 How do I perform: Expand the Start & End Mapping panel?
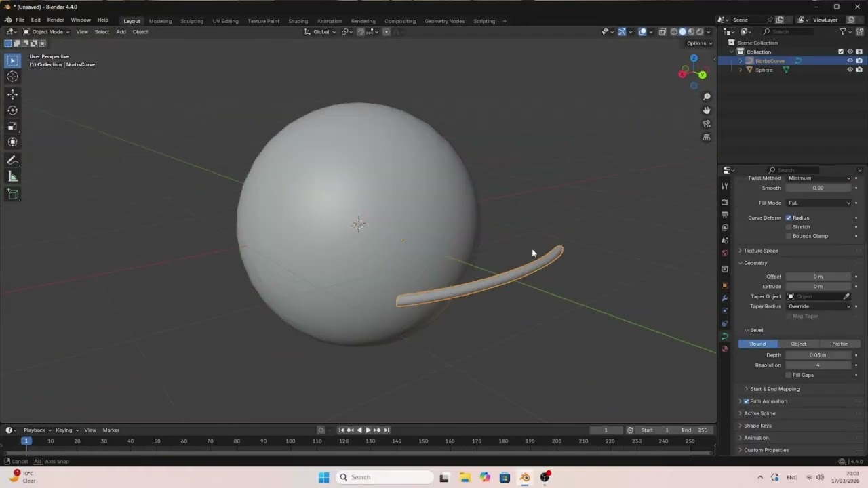tap(774, 389)
